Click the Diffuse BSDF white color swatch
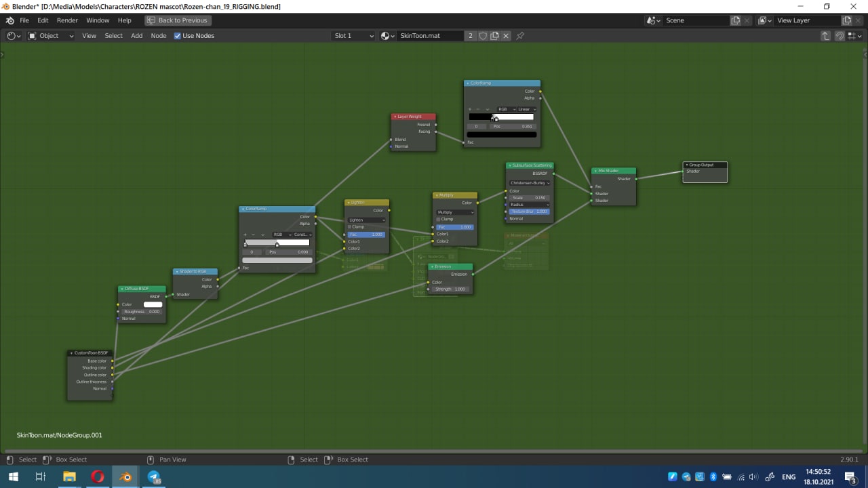868x488 pixels. 153,304
